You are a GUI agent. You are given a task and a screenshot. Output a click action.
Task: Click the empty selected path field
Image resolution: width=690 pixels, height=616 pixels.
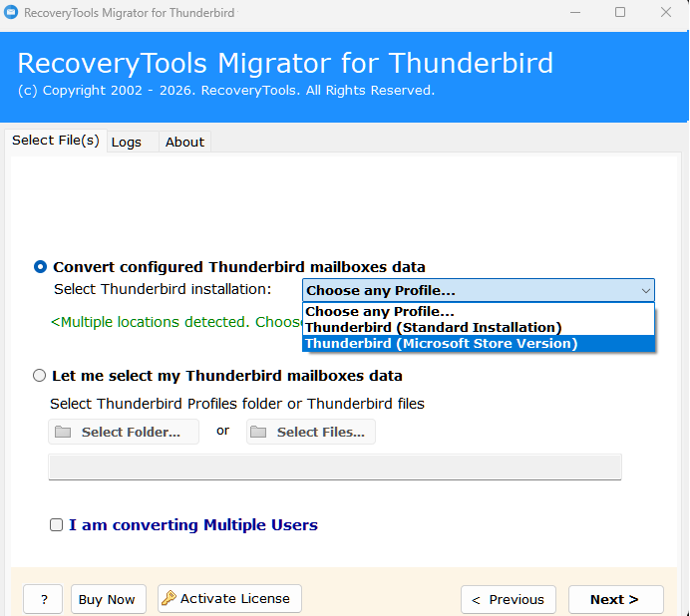coord(335,466)
